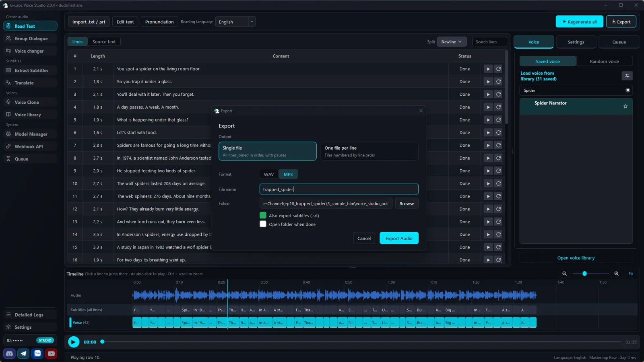644x362 pixels.
Task: Choose MP3 export format
Action: click(x=288, y=174)
